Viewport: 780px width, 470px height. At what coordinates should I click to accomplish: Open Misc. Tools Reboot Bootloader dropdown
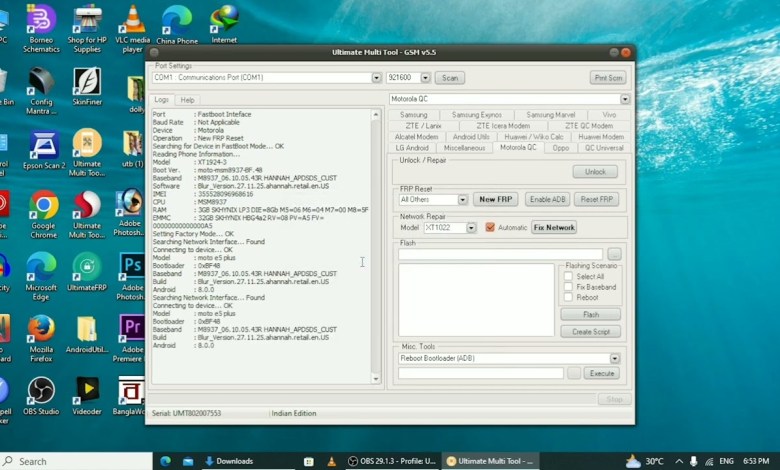tap(615, 359)
